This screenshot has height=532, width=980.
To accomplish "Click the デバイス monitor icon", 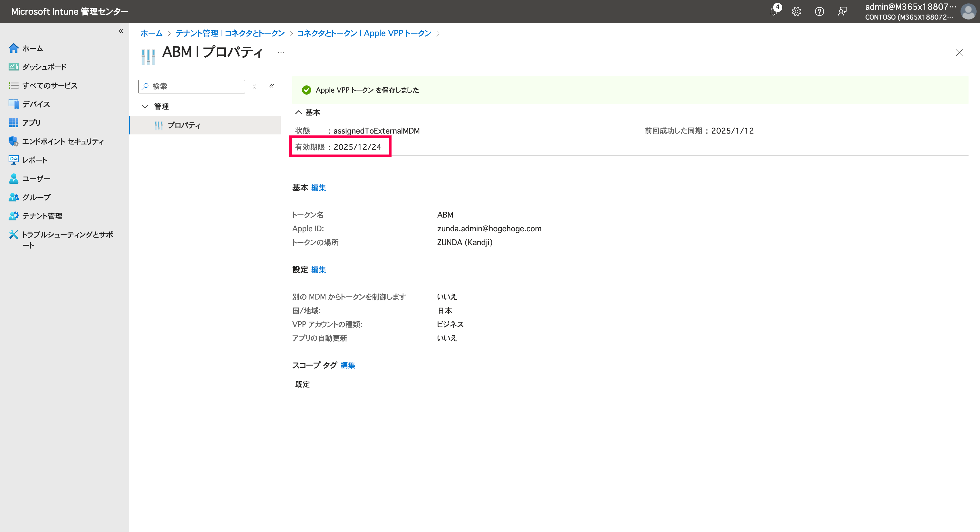I will tap(14, 104).
